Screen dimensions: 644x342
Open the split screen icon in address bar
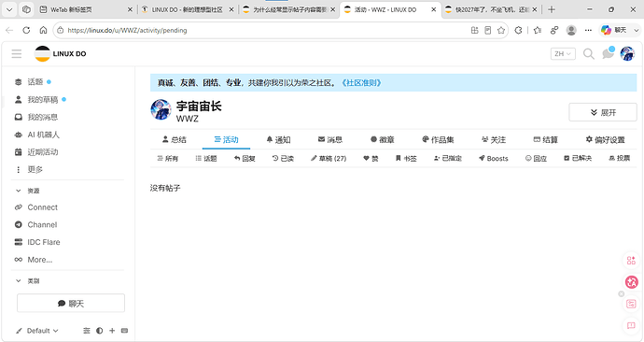pos(475,30)
